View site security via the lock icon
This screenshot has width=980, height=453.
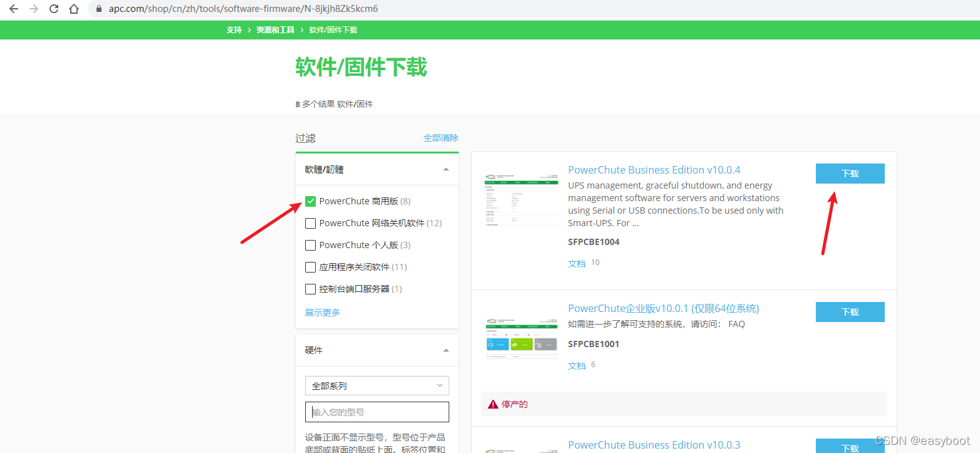pyautogui.click(x=98, y=9)
